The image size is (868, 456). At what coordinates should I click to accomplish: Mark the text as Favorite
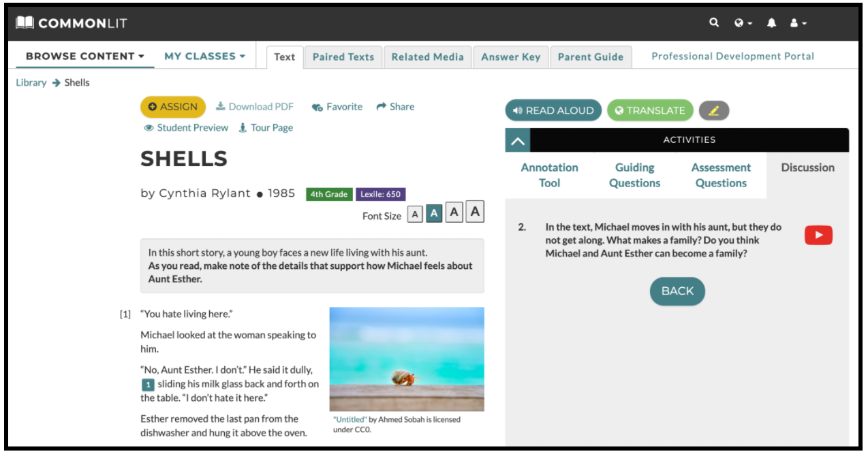point(337,107)
